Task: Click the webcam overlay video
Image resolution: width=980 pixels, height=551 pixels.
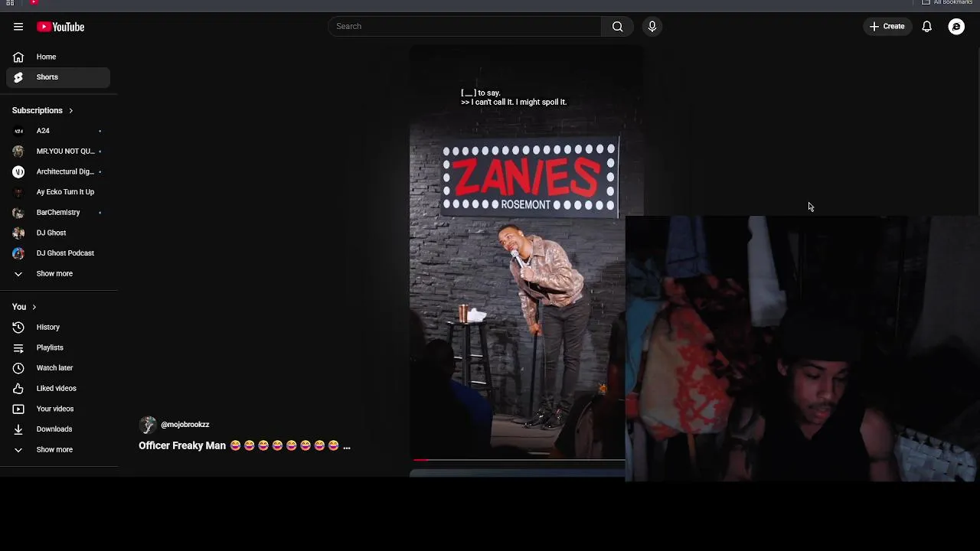Action: click(802, 348)
